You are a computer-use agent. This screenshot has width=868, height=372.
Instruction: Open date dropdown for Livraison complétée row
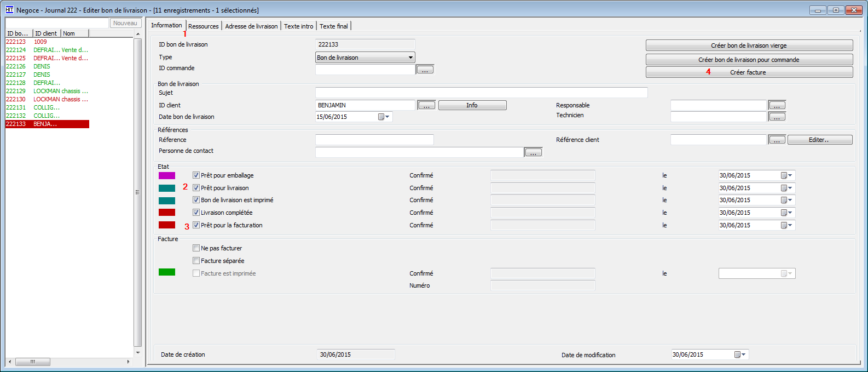tap(786, 213)
